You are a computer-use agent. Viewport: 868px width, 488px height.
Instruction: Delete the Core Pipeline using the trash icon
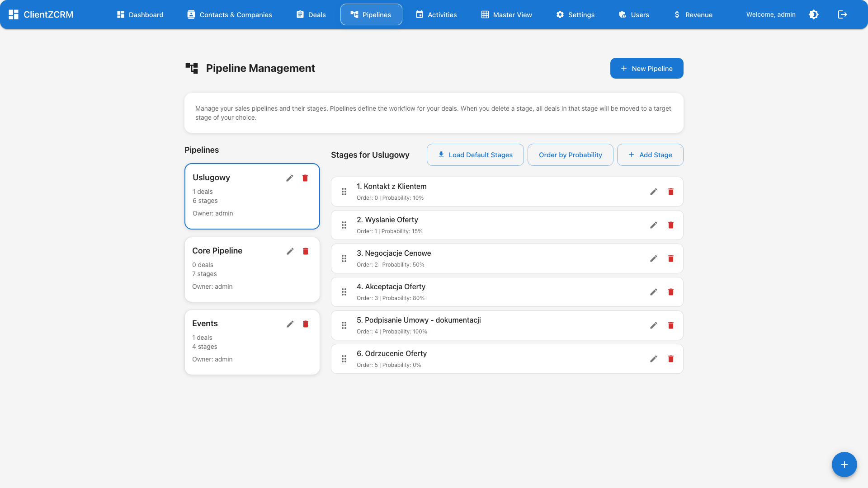(x=306, y=251)
